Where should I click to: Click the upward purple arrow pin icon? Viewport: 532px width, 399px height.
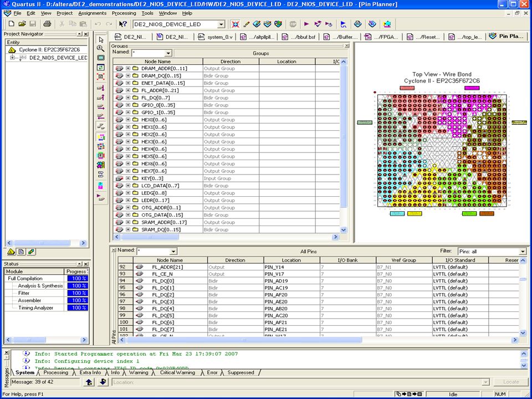tap(101, 98)
